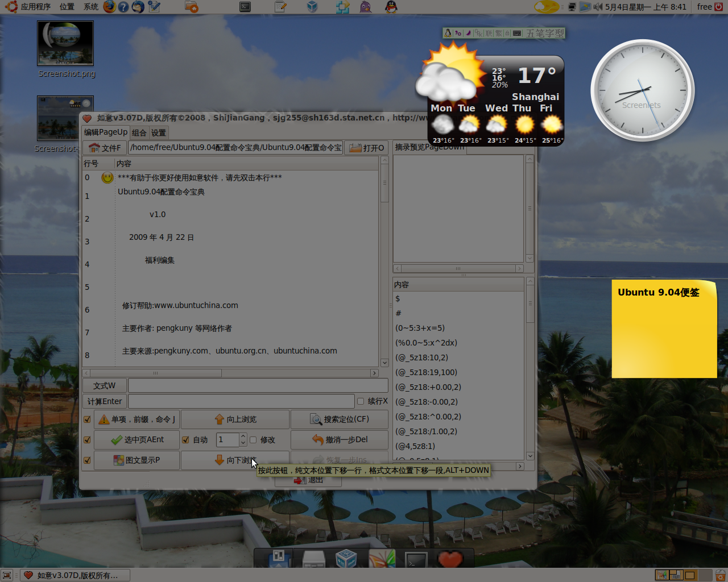
Task: Click the vertical scrollbar of the main content list
Action: pos(384,261)
